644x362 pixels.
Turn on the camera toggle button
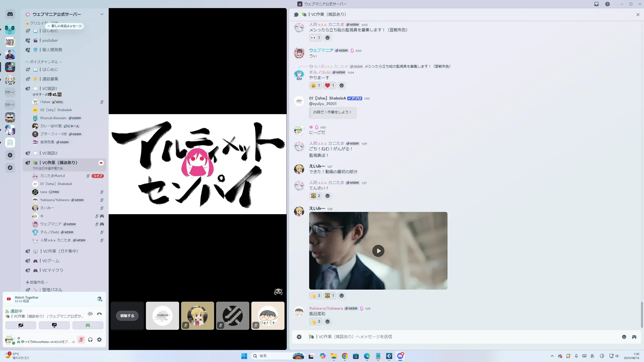(21, 325)
